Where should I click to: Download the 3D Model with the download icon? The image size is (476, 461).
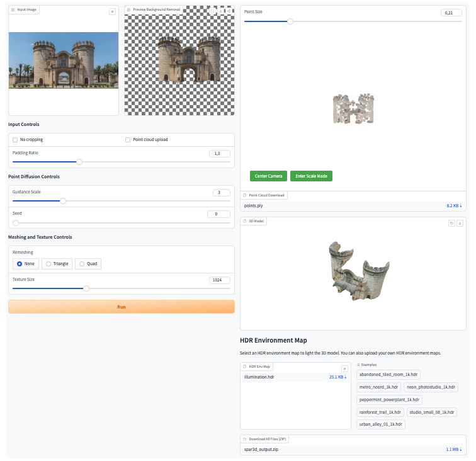click(460, 223)
